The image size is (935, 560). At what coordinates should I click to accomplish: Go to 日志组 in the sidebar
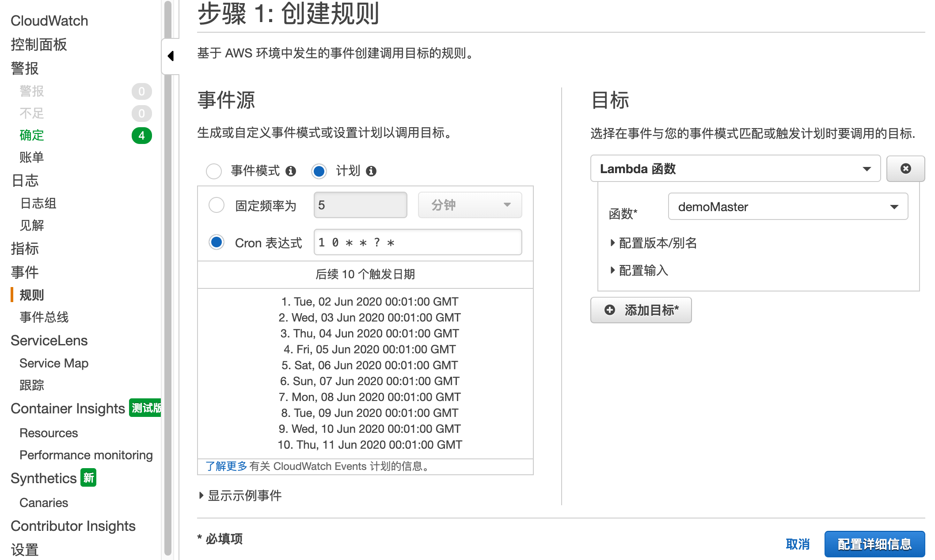[x=38, y=203]
